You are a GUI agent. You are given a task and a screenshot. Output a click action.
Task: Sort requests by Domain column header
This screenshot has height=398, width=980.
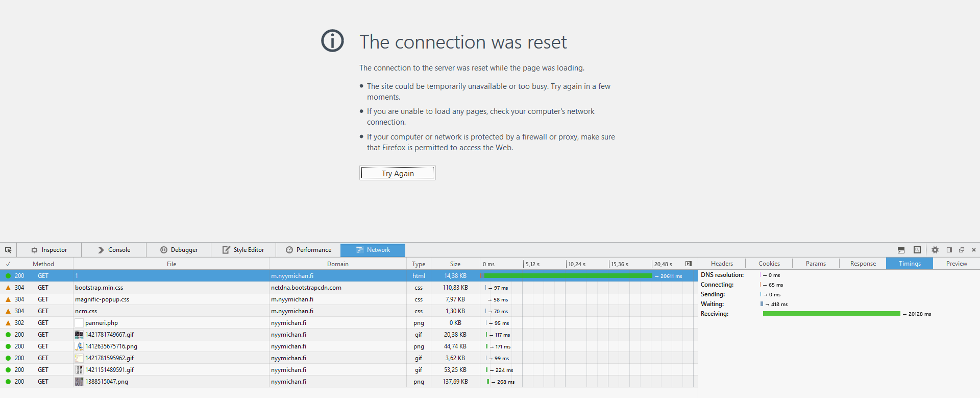pyautogui.click(x=337, y=264)
